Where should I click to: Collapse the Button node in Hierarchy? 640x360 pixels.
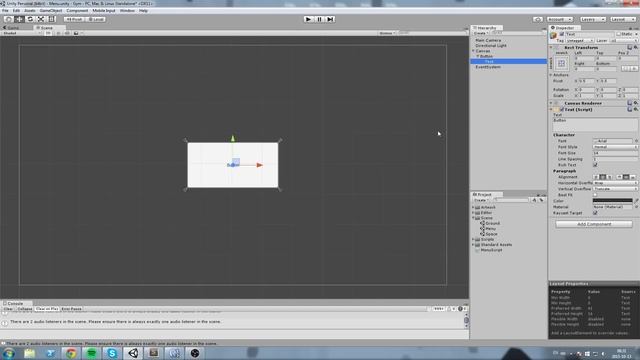pos(478,56)
